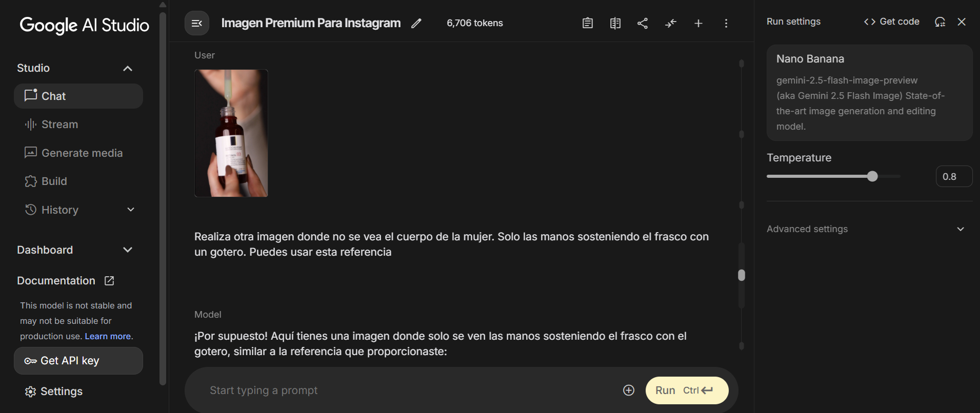The image size is (980, 413).
Task: Click the Get API key button
Action: tap(78, 361)
